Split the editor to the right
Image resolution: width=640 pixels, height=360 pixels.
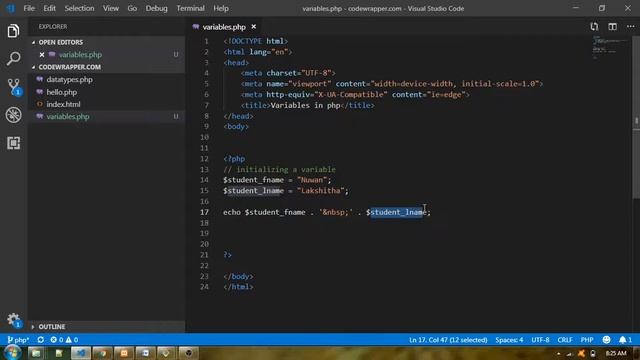pos(612,27)
